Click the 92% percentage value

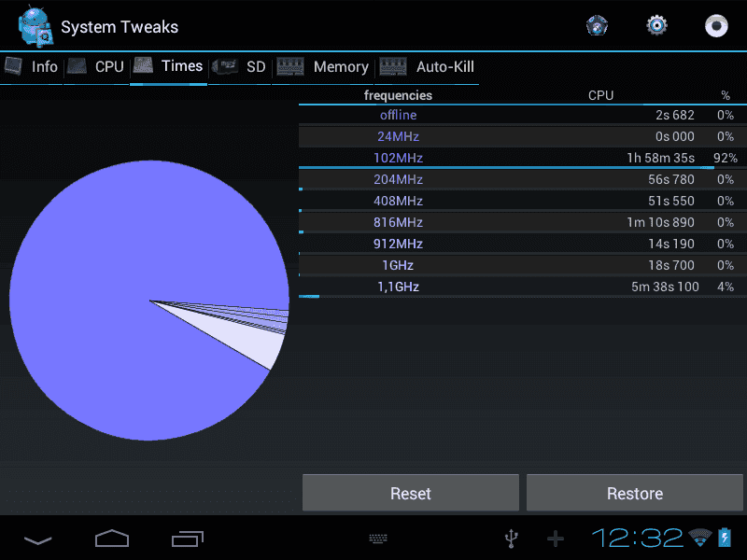726,158
